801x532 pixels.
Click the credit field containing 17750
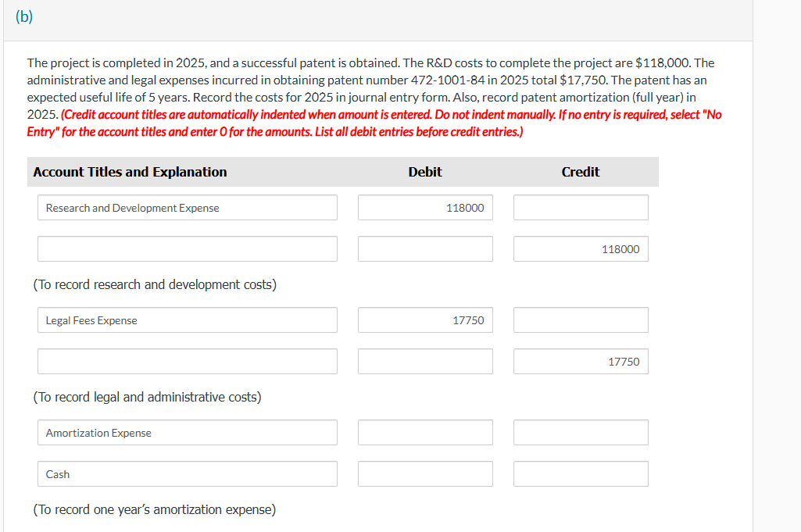(580, 361)
